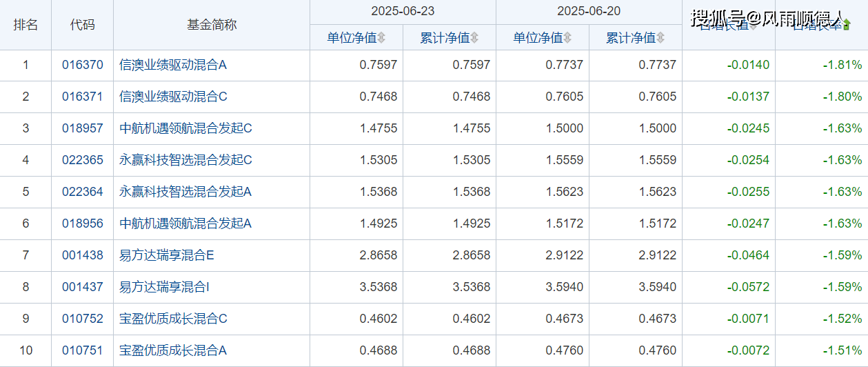Select growth rate -1.80% for 016371
868x367 pixels.
point(842,97)
